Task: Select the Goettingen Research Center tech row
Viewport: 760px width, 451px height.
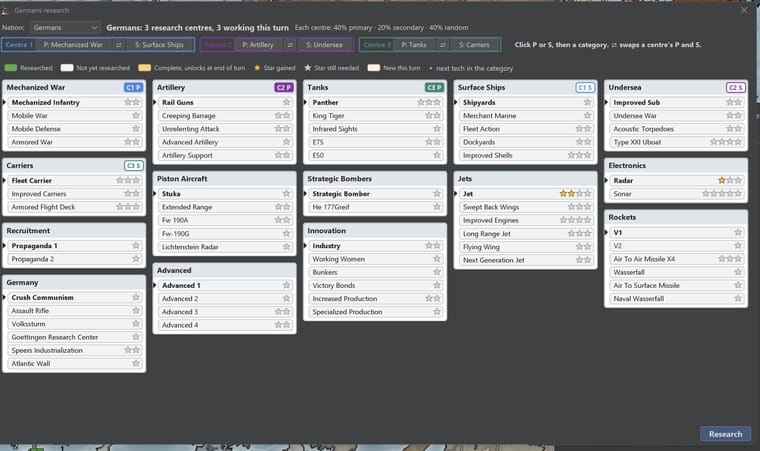Action: (x=74, y=337)
